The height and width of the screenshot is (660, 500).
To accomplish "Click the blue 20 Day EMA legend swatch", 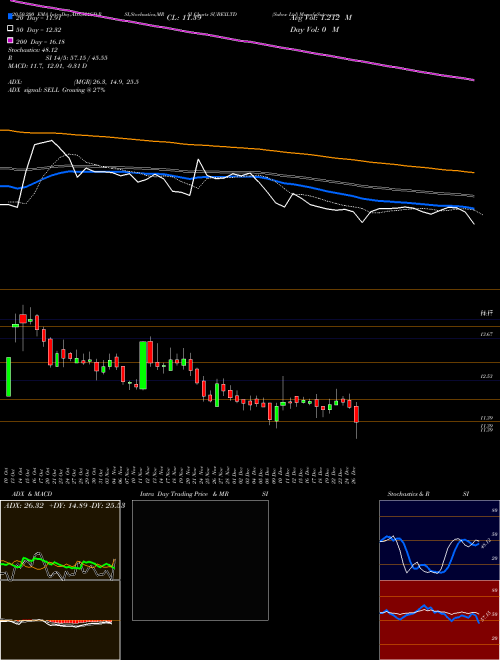I will [x=10, y=17].
